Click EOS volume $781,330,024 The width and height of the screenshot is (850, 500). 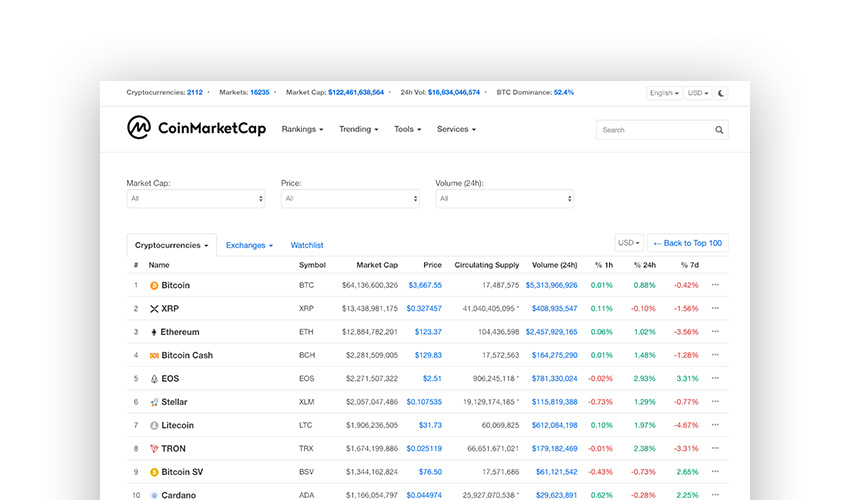[x=555, y=378]
